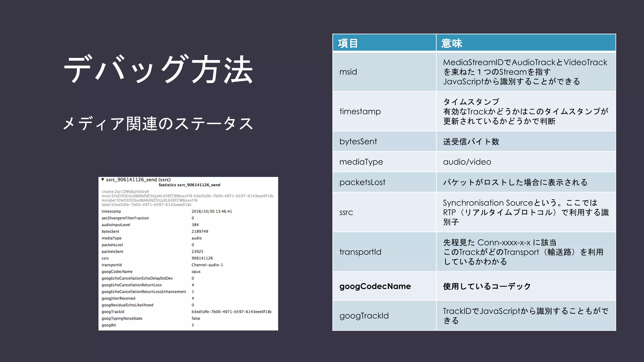
Task: Select the ssrc value 906141126
Action: 202,258
